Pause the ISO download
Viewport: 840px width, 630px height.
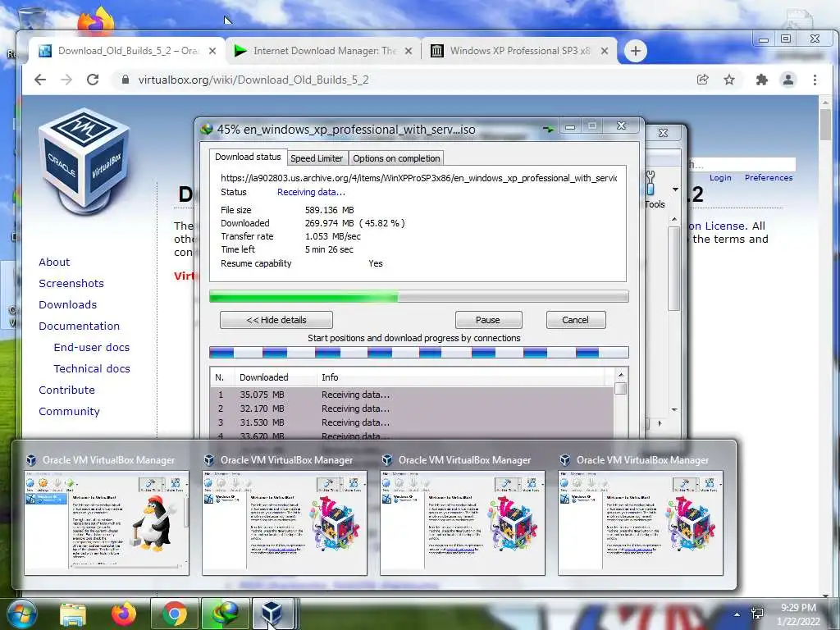click(488, 320)
